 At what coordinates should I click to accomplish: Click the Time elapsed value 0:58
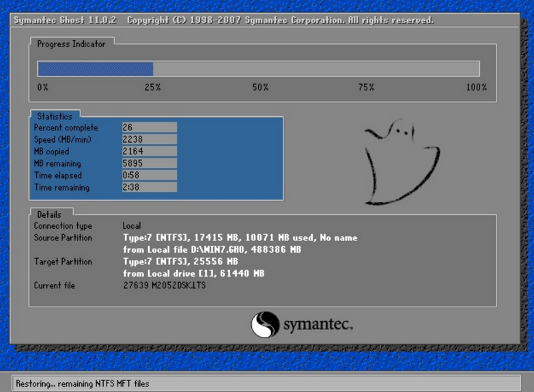click(x=150, y=175)
